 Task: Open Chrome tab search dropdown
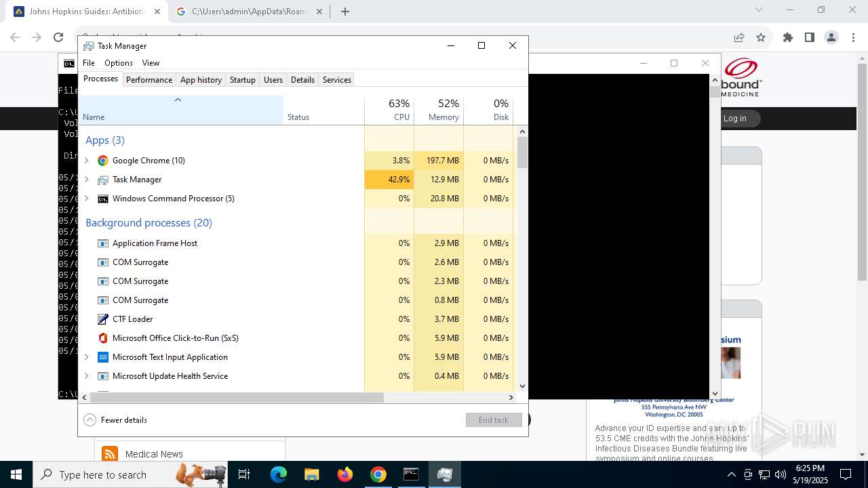tap(759, 10)
